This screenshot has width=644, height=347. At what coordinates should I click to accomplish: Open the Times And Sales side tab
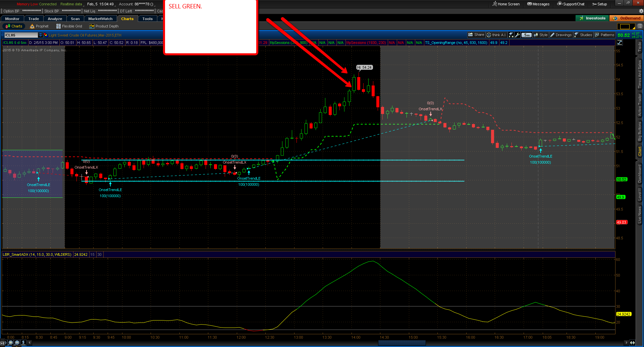tap(640, 74)
